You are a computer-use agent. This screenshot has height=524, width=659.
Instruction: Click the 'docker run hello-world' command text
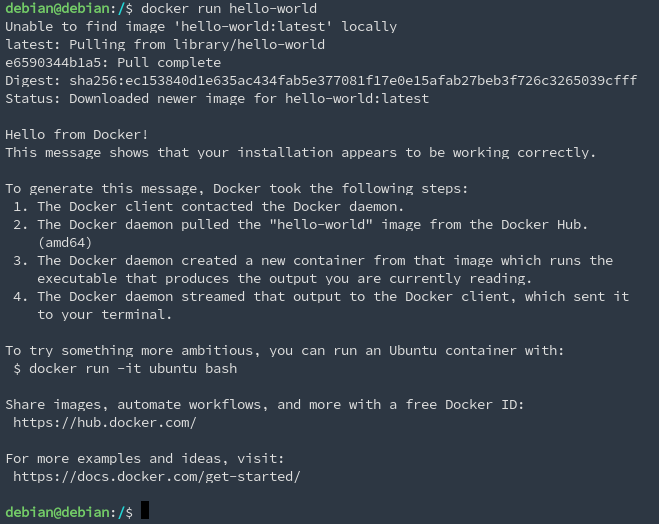[229, 8]
